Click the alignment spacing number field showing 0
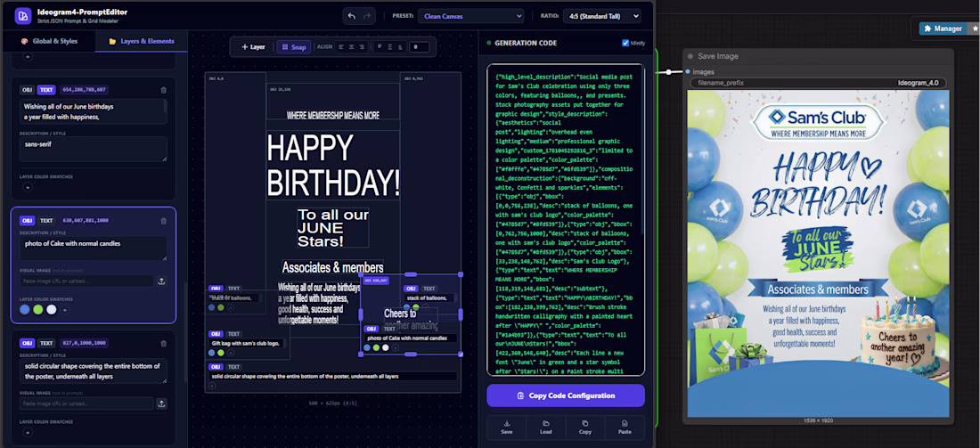The image size is (980, 448). click(x=420, y=47)
